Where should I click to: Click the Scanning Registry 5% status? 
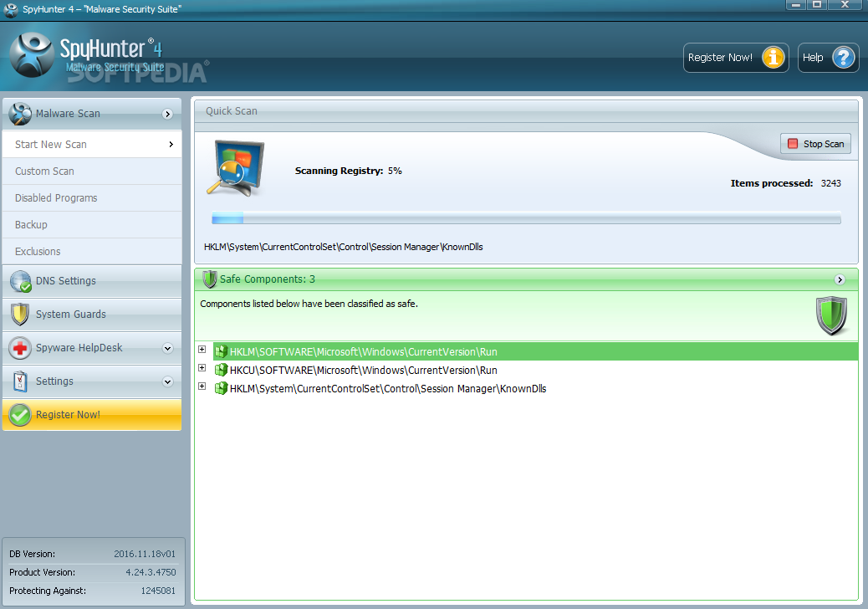(x=348, y=171)
